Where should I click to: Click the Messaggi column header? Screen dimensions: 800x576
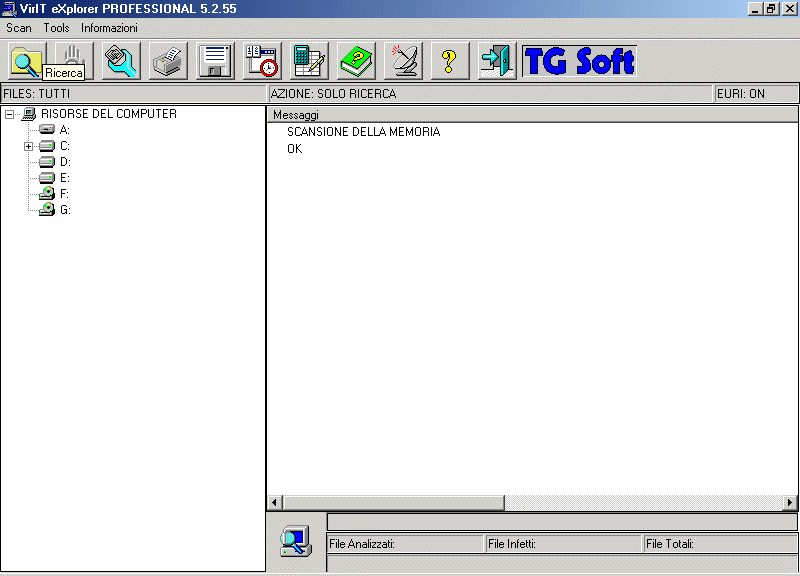pyautogui.click(x=532, y=115)
